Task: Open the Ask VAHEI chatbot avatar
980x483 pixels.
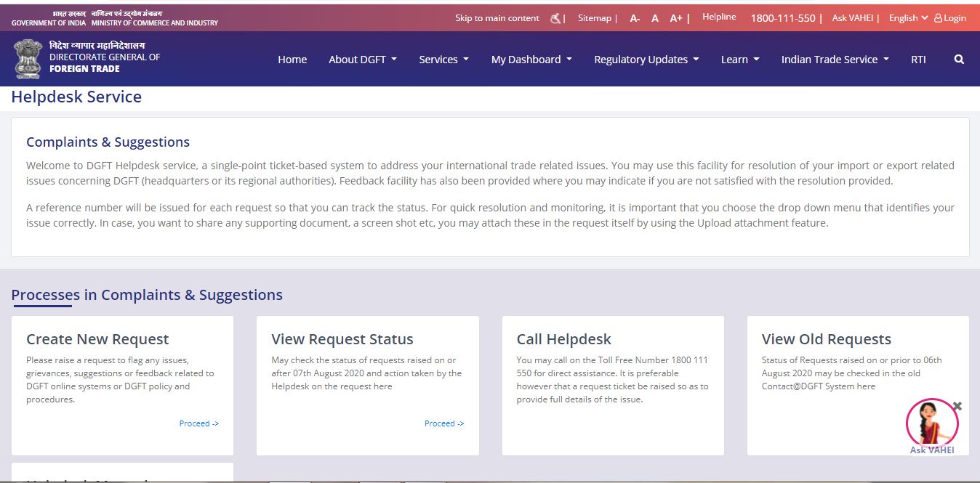Action: click(931, 423)
